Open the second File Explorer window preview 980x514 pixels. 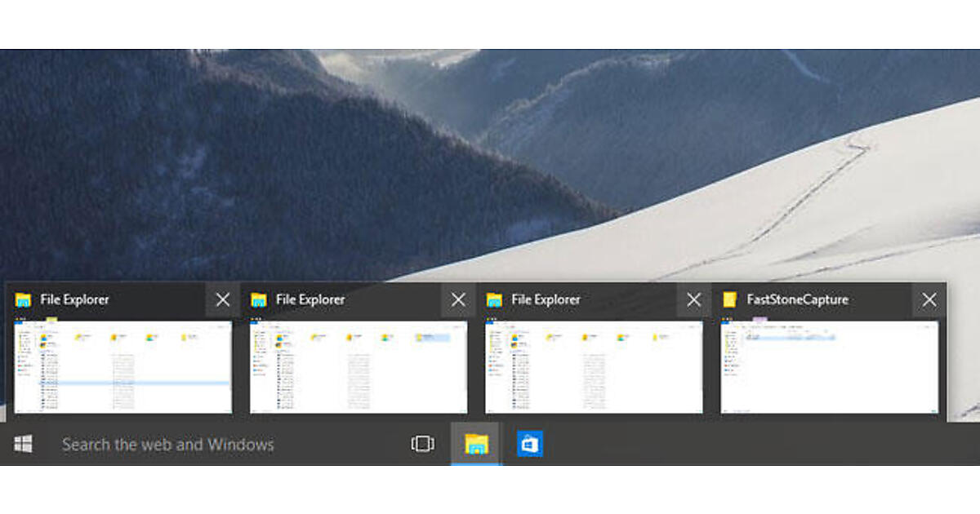(359, 367)
